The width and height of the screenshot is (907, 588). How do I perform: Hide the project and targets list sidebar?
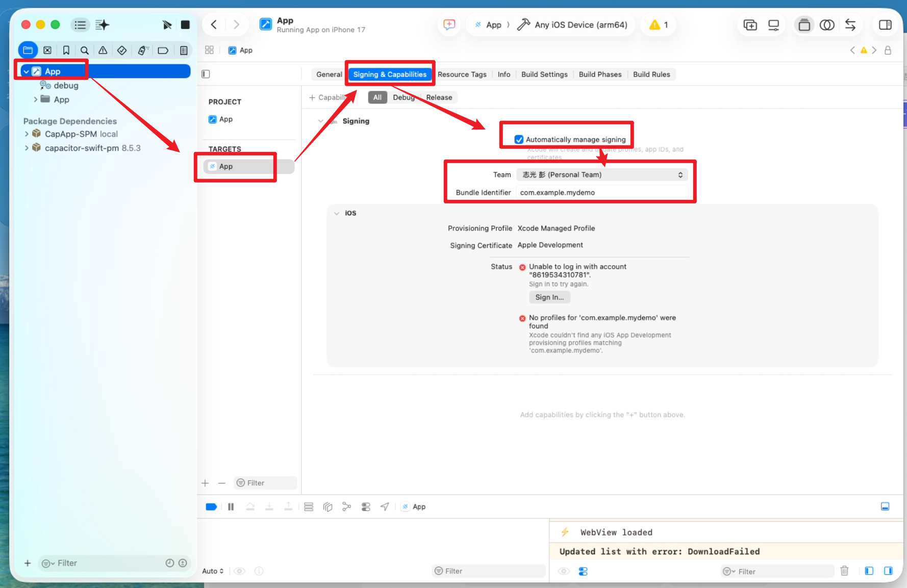click(206, 74)
